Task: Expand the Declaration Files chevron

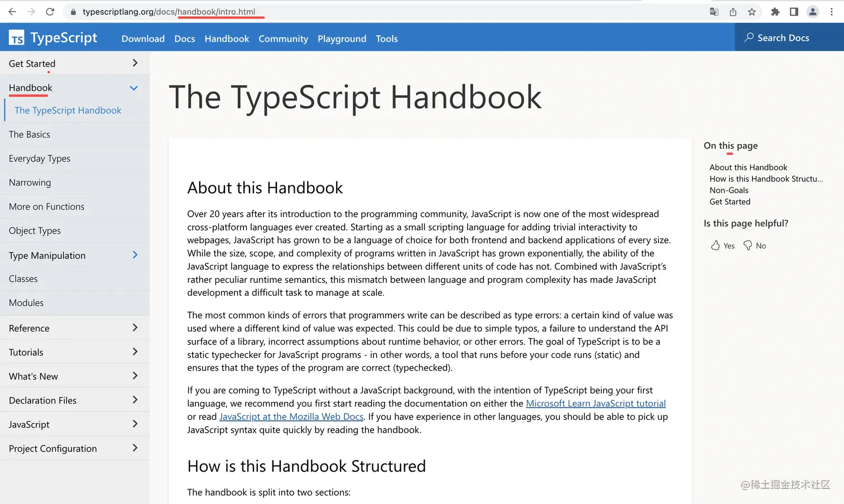Action: (135, 400)
